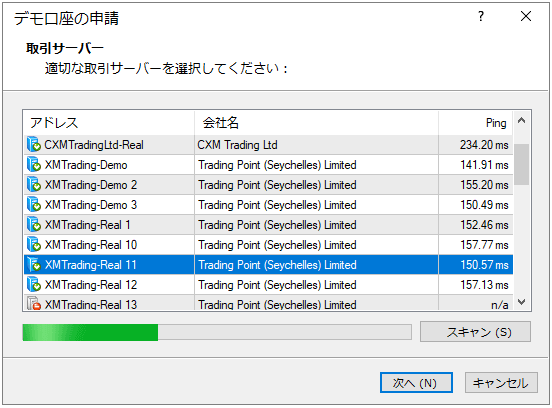Click the company name in the XMTrading-Real 1 row
The width and height of the screenshot is (552, 408).
[x=277, y=225]
